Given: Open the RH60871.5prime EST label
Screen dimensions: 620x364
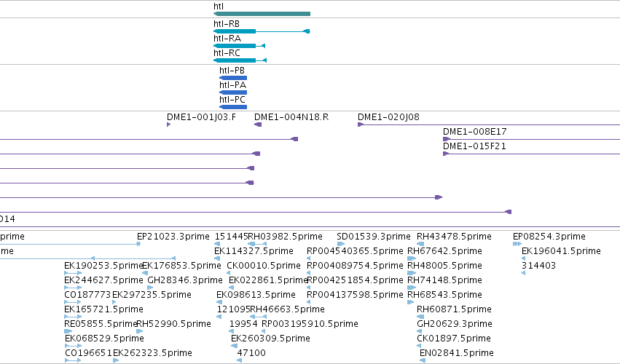Looking at the screenshot, I should (455, 310).
